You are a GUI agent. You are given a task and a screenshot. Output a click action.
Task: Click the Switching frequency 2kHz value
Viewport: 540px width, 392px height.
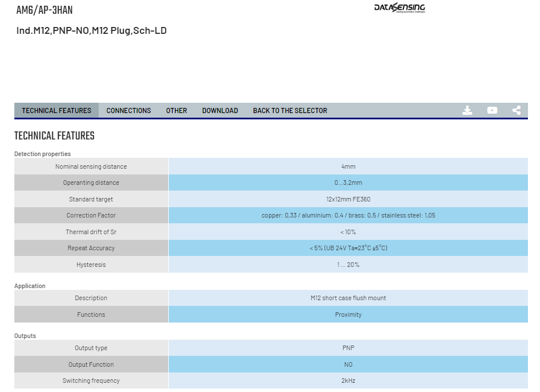348,381
